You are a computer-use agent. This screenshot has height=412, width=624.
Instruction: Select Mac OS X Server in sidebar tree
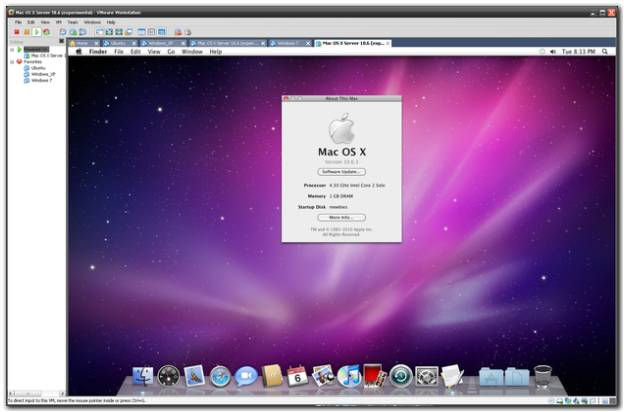[44, 55]
